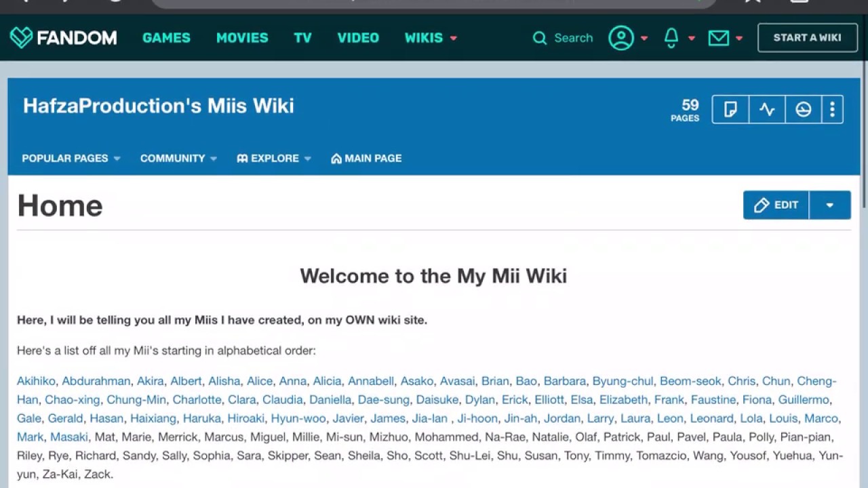Screen dimensions: 868x488
Task: Open the notifications bell icon
Action: click(x=671, y=38)
